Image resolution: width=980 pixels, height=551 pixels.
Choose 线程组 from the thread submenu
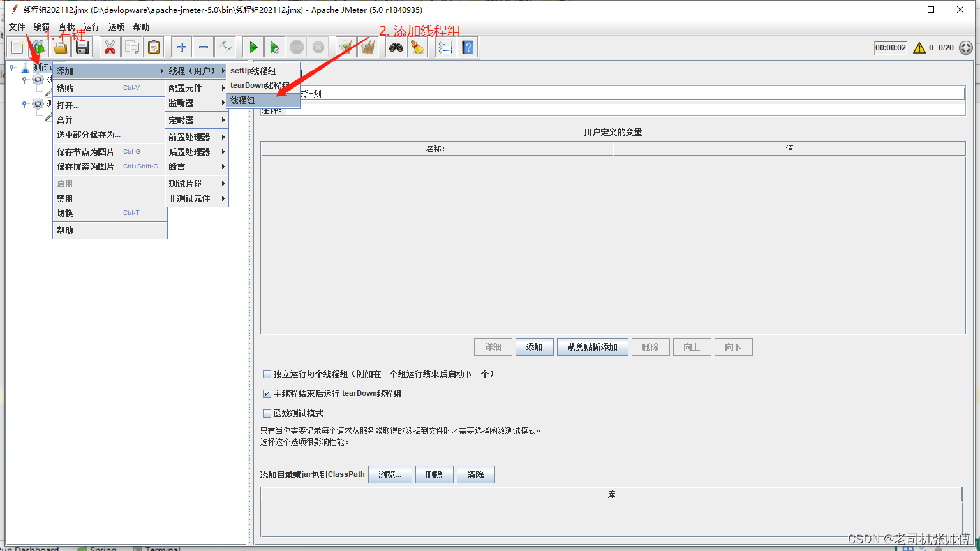pos(263,100)
